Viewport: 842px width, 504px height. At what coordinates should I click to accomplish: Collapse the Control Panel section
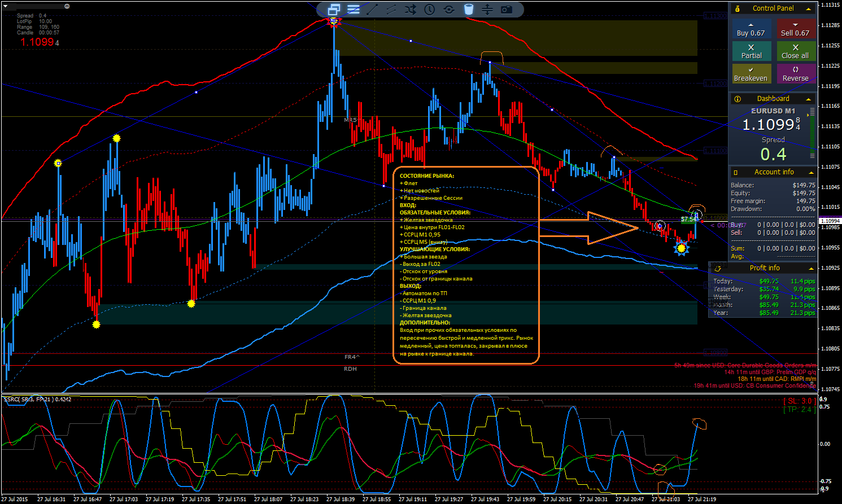[809, 9]
